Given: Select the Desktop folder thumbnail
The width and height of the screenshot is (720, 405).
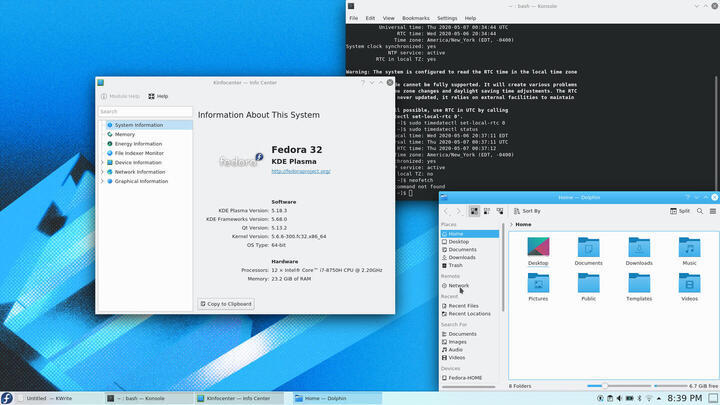Looking at the screenshot, I should 538,247.
